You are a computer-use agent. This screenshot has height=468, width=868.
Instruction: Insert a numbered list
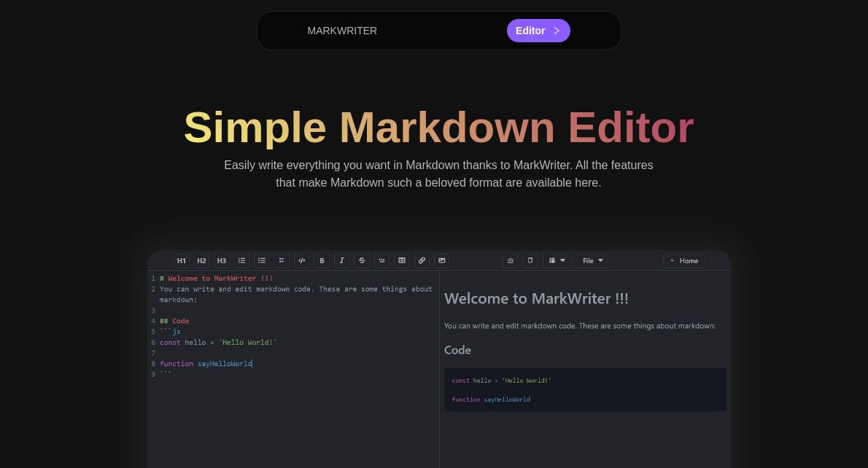tap(241, 260)
